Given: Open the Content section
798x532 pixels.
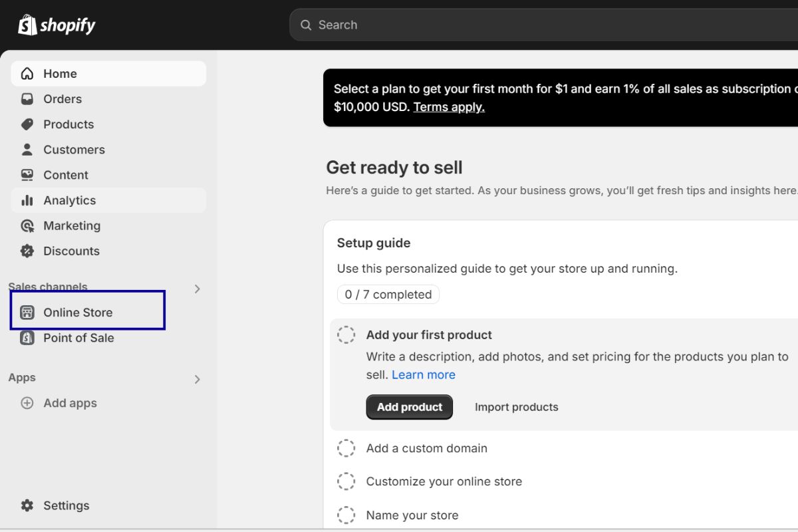Looking at the screenshot, I should (x=108, y=174).
